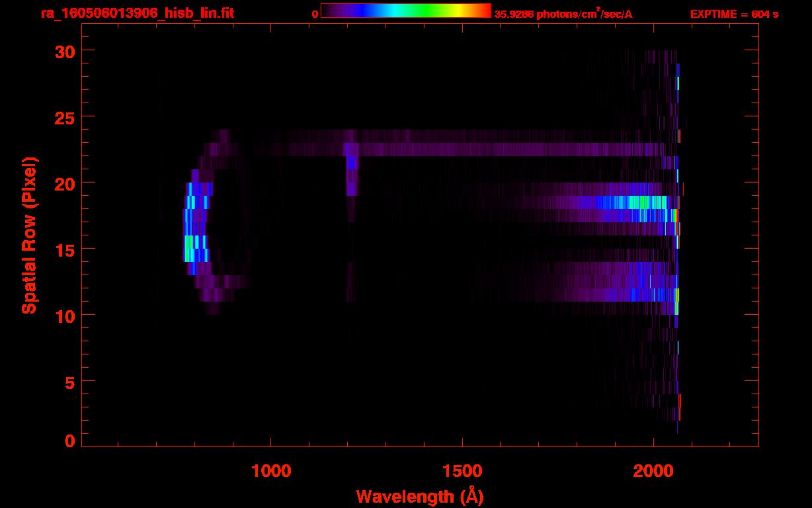
Task: Click the Spatial Row (Pixel) axis title
Action: point(29,235)
